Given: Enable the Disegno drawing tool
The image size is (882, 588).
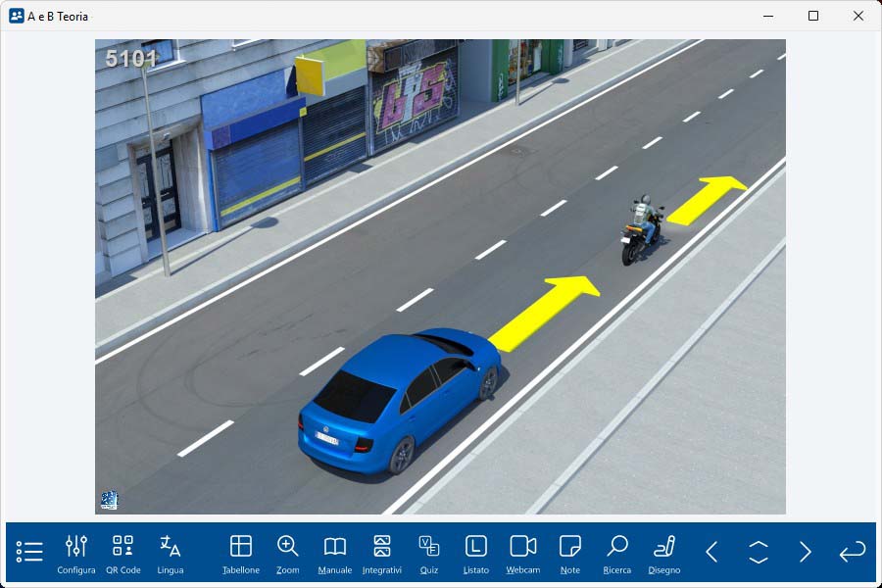Looking at the screenshot, I should click(664, 554).
